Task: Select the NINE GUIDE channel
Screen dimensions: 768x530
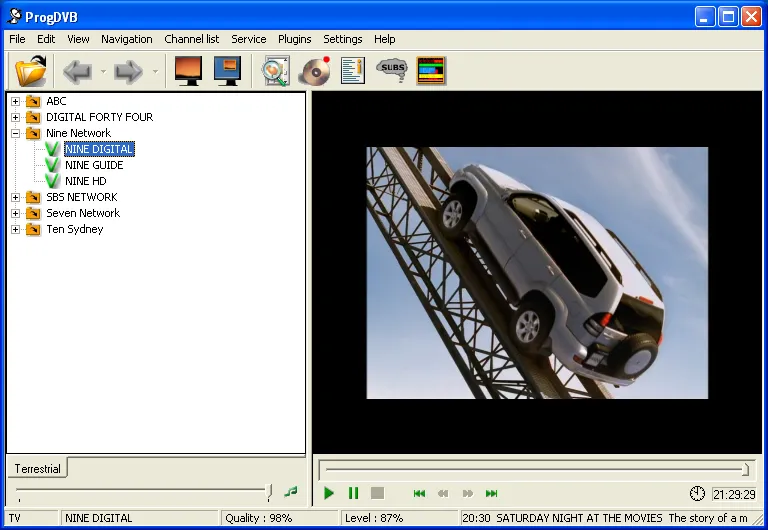Action: click(x=94, y=165)
